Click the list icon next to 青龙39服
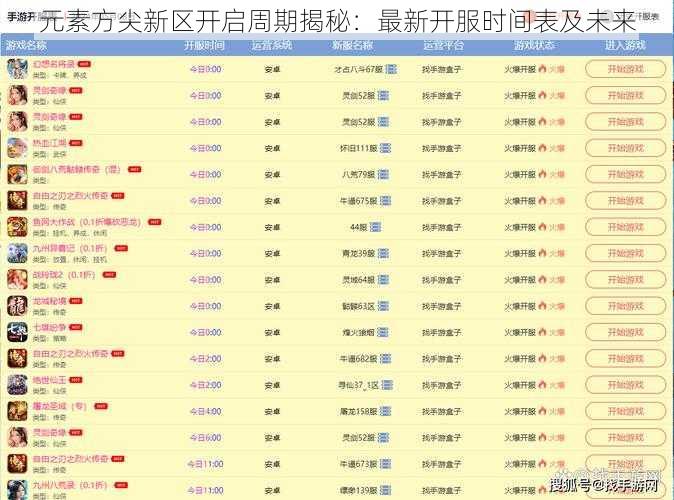 383,253
